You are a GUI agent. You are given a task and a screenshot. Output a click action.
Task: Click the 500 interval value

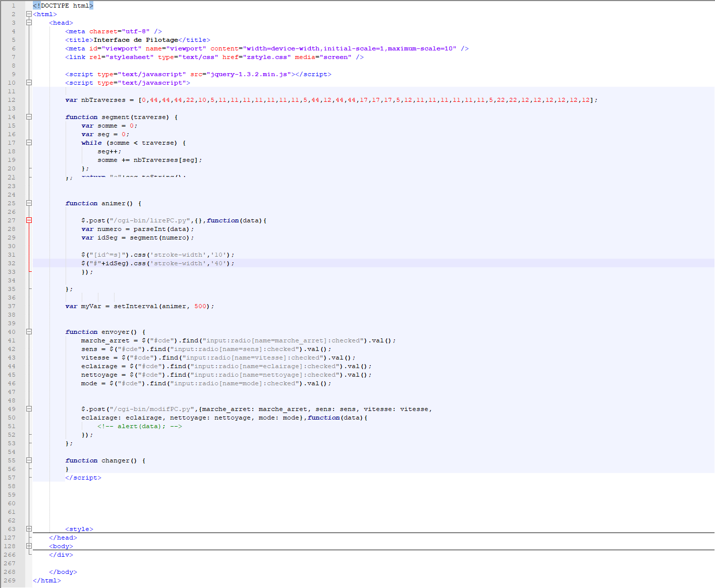[200, 306]
